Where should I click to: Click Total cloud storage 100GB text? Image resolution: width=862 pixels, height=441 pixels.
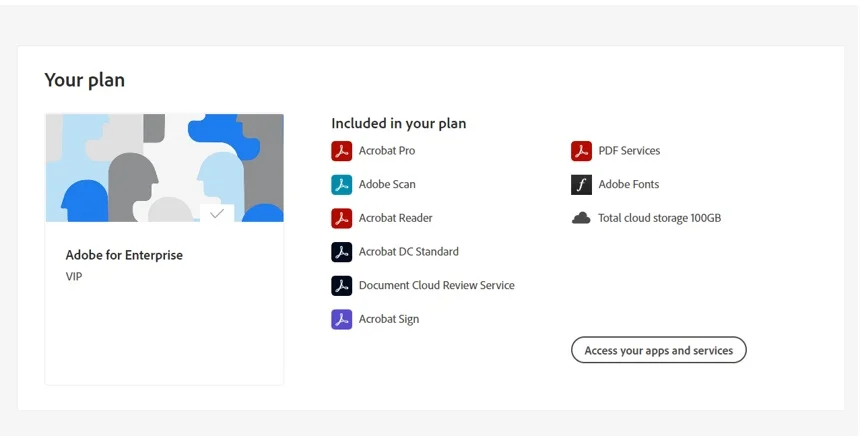click(660, 218)
